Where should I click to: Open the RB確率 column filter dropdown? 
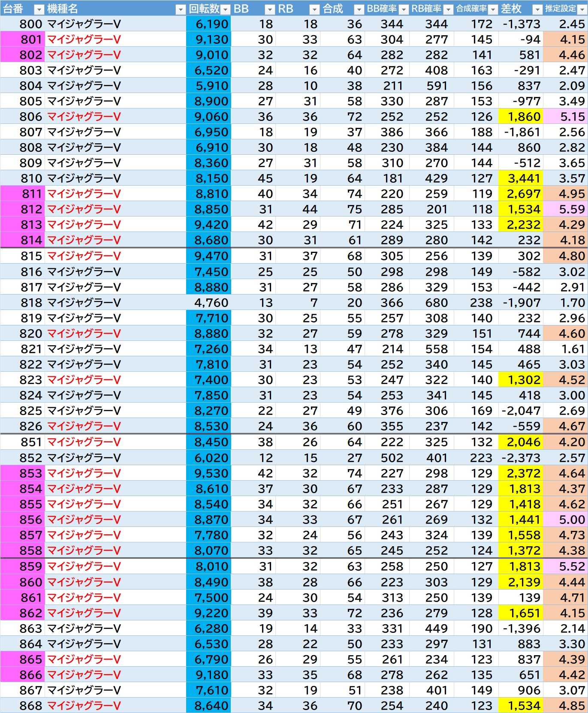point(448,9)
